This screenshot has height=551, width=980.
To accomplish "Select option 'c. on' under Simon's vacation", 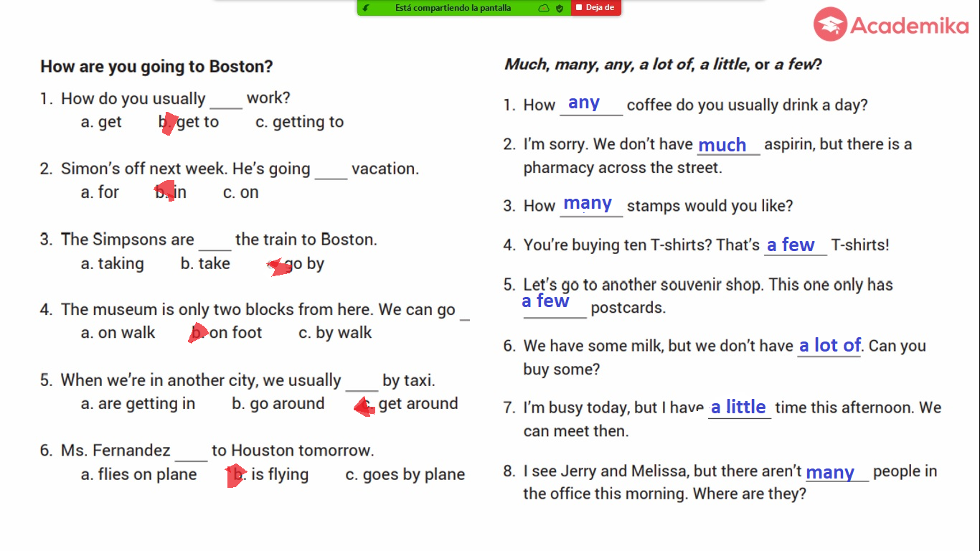I will pos(241,192).
